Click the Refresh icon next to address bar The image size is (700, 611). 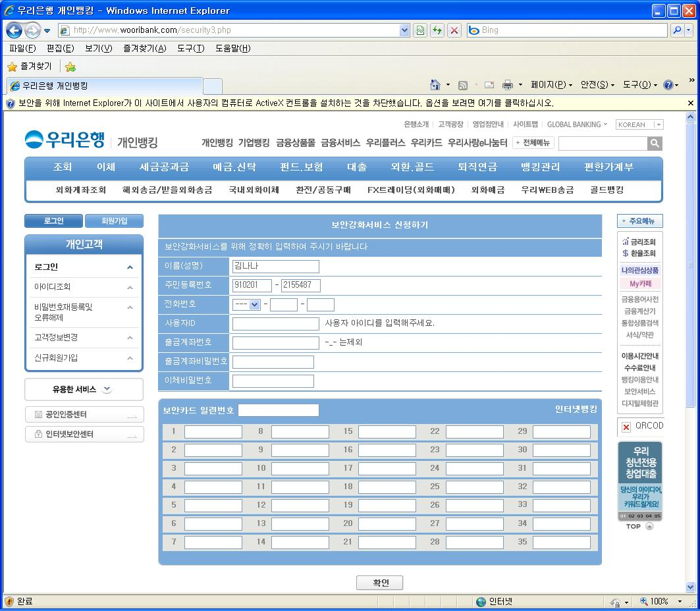tap(437, 30)
